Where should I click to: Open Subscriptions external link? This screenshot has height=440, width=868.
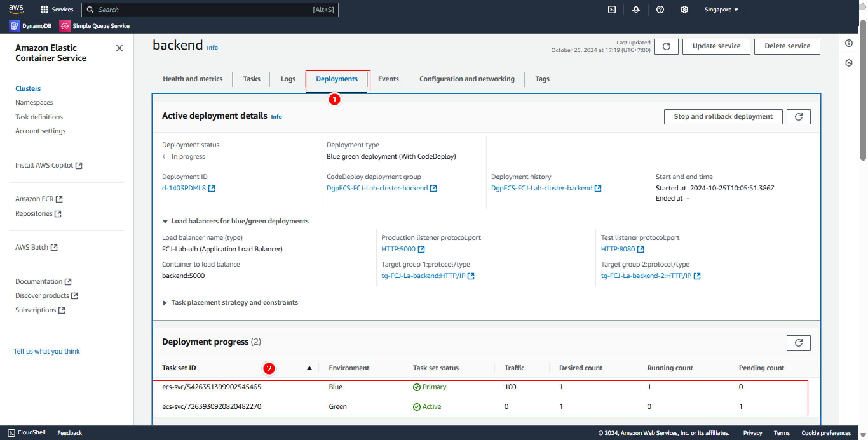[40, 310]
